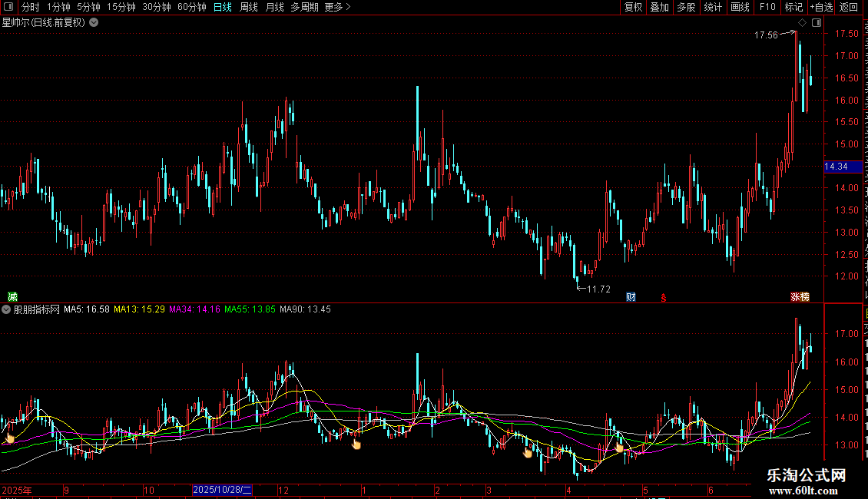The image size is (868, 499).
Task: Add stock with +自选 button
Action: pyautogui.click(x=821, y=7)
